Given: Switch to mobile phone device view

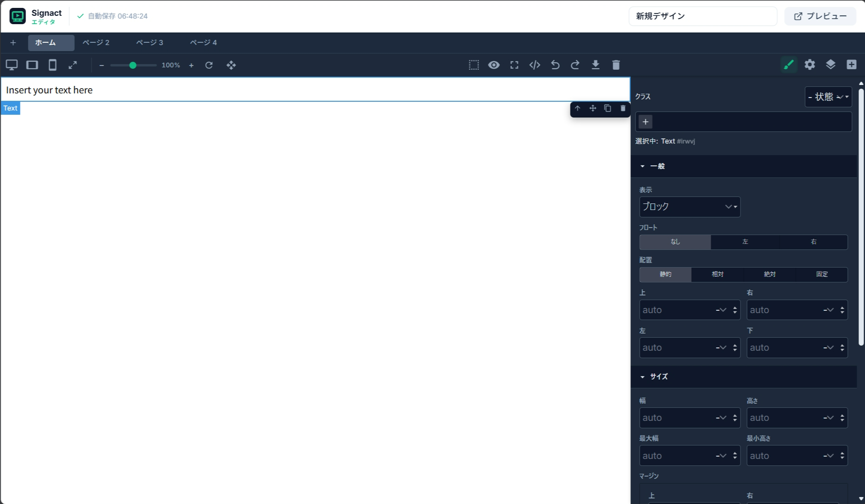Looking at the screenshot, I should tap(52, 65).
